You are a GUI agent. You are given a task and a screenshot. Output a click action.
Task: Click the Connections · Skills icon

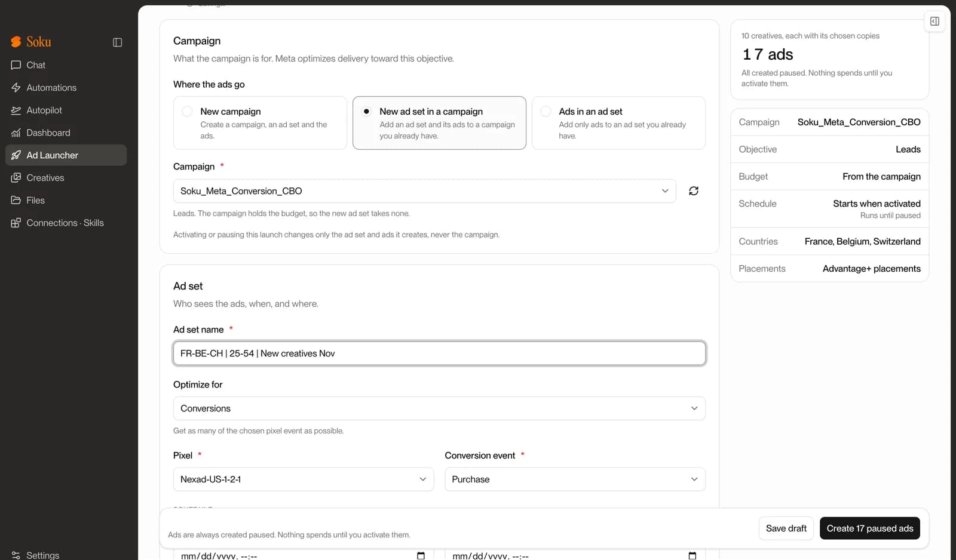tap(16, 223)
